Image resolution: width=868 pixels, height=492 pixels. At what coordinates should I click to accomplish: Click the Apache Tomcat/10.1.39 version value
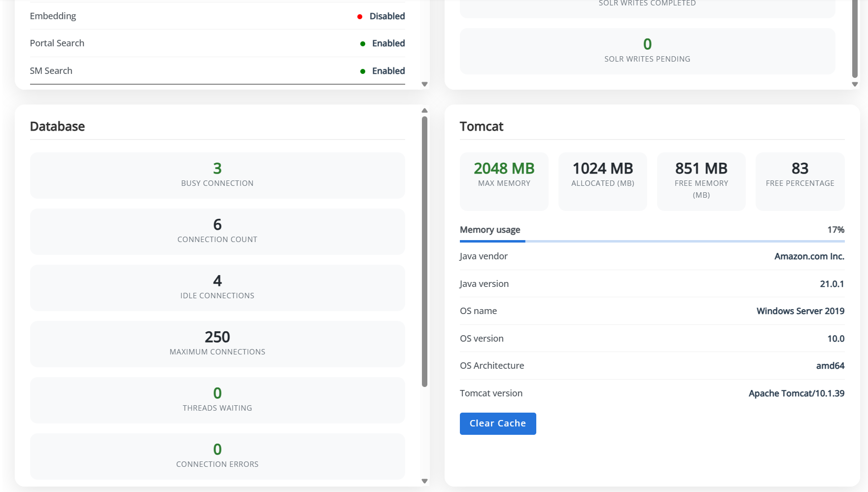tap(796, 393)
